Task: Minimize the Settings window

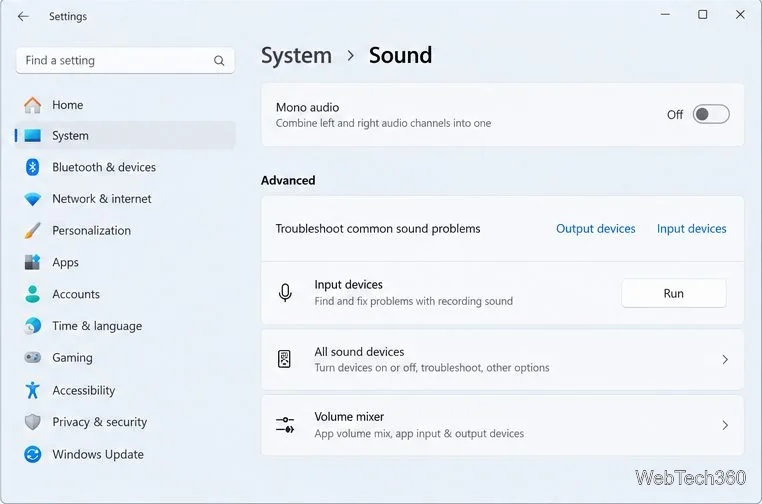Action: click(x=665, y=15)
